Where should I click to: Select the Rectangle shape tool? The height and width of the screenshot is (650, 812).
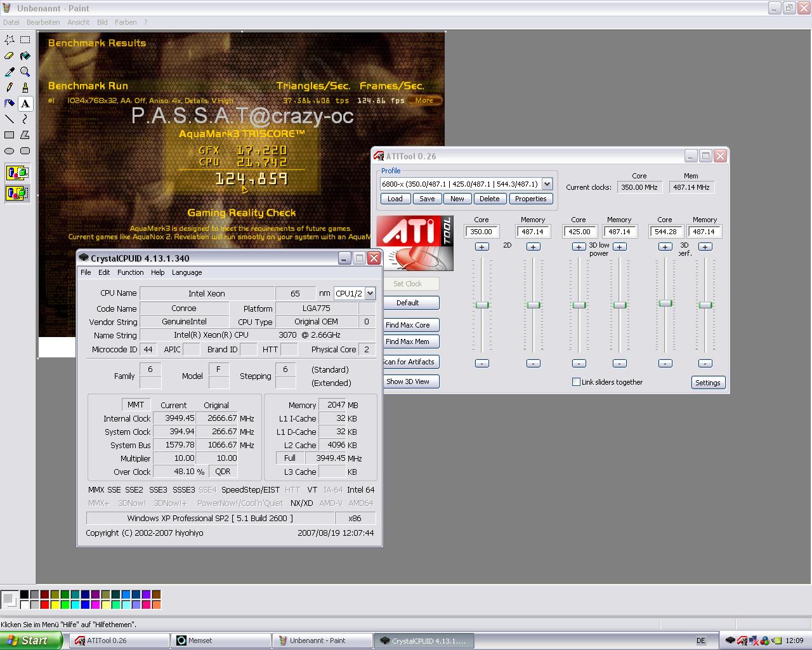click(10, 135)
